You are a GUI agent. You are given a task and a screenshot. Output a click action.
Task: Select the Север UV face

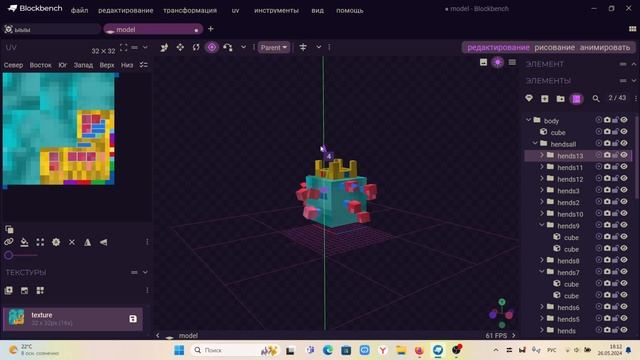[x=13, y=65]
